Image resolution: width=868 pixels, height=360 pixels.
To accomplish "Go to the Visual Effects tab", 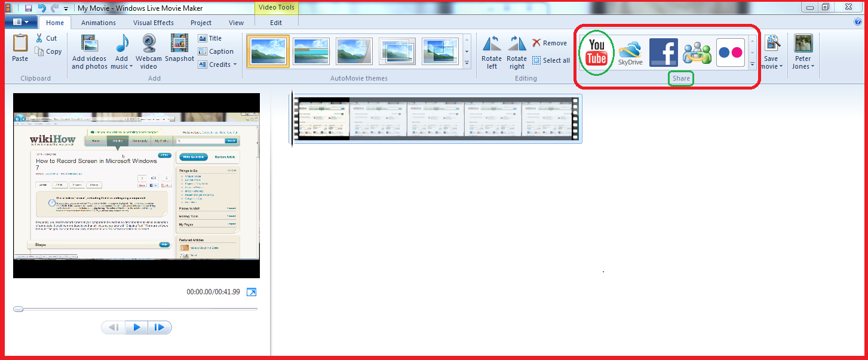I will pyautogui.click(x=154, y=23).
